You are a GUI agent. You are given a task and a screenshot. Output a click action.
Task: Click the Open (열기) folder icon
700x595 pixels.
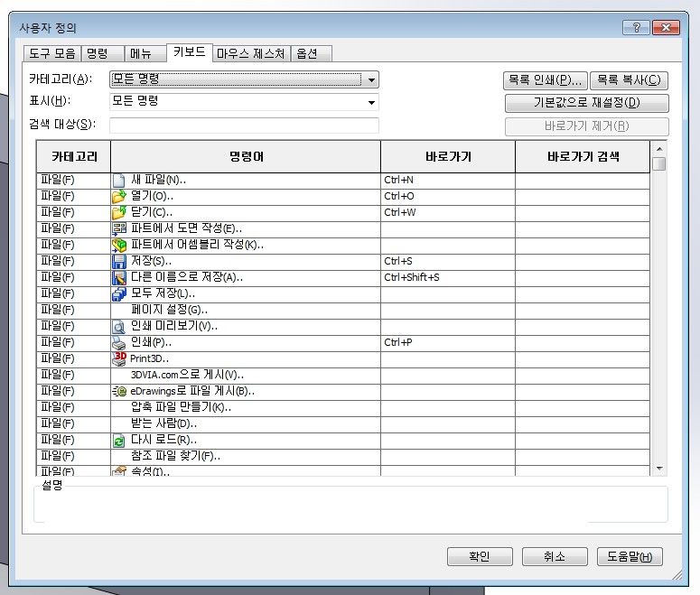coord(118,197)
